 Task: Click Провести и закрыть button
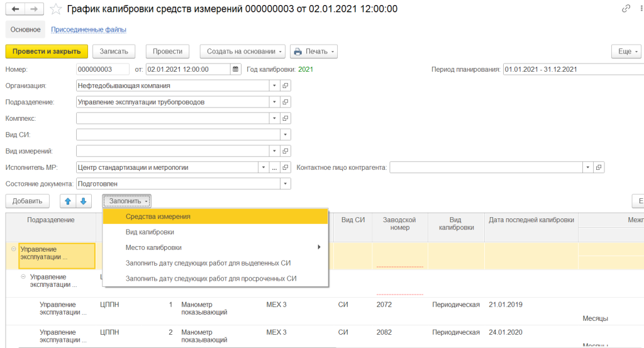pos(47,52)
